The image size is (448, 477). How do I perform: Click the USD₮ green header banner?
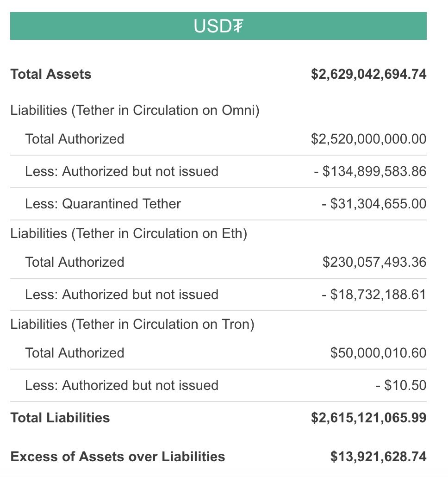click(x=218, y=26)
